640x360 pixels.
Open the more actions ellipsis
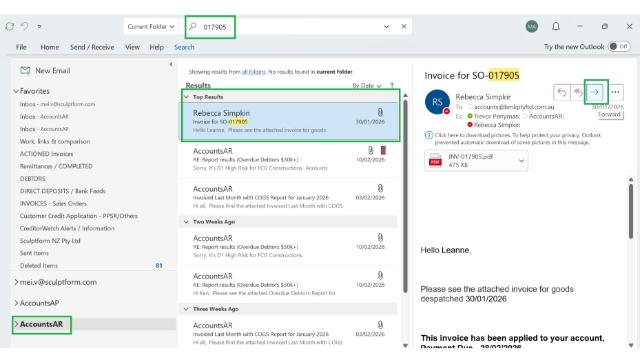point(615,92)
